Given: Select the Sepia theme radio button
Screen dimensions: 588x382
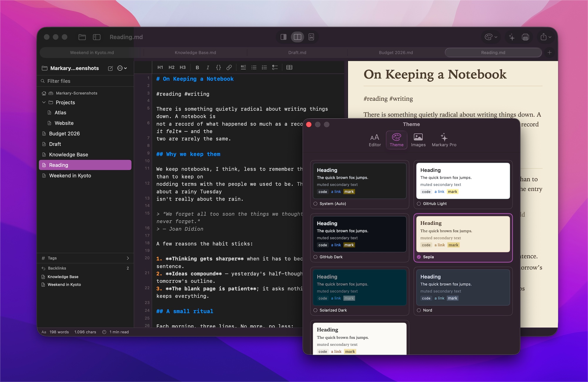Looking at the screenshot, I should coord(419,257).
